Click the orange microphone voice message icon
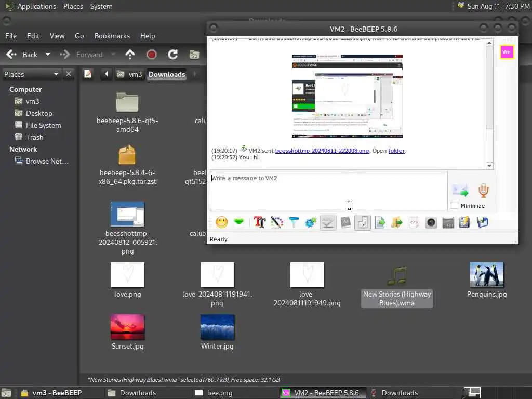 (484, 190)
